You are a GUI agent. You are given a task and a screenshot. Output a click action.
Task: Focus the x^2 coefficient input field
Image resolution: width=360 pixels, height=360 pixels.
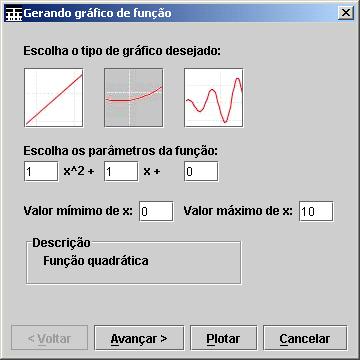click(x=41, y=171)
